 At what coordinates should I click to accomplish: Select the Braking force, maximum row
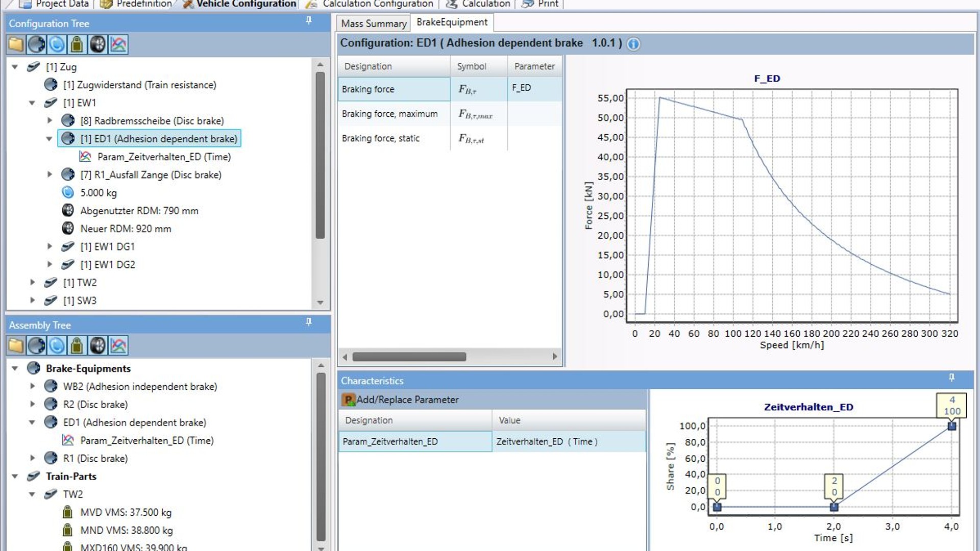pos(450,114)
